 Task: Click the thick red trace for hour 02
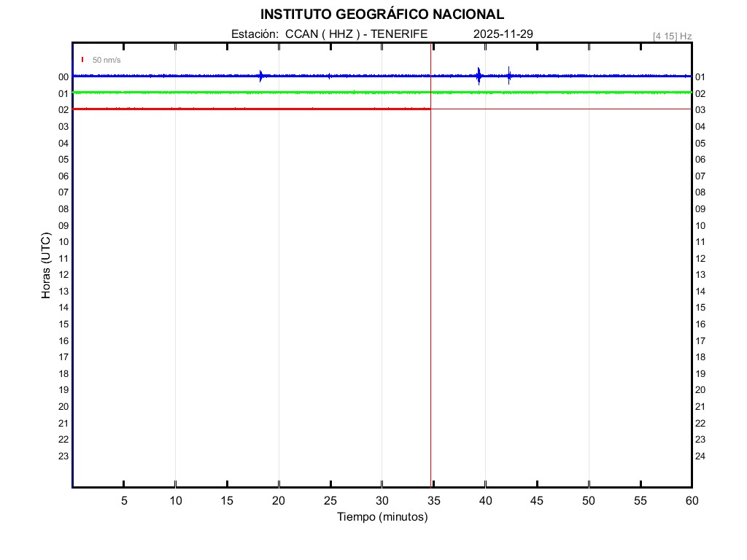click(x=219, y=109)
